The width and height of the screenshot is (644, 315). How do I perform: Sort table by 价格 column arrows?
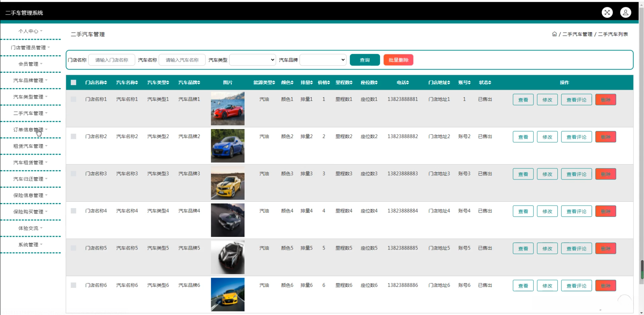[x=329, y=83]
